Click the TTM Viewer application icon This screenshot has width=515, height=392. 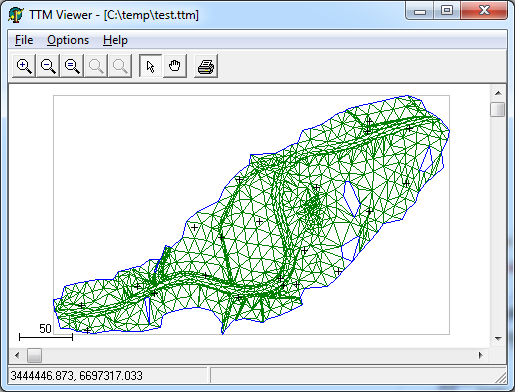coord(16,15)
